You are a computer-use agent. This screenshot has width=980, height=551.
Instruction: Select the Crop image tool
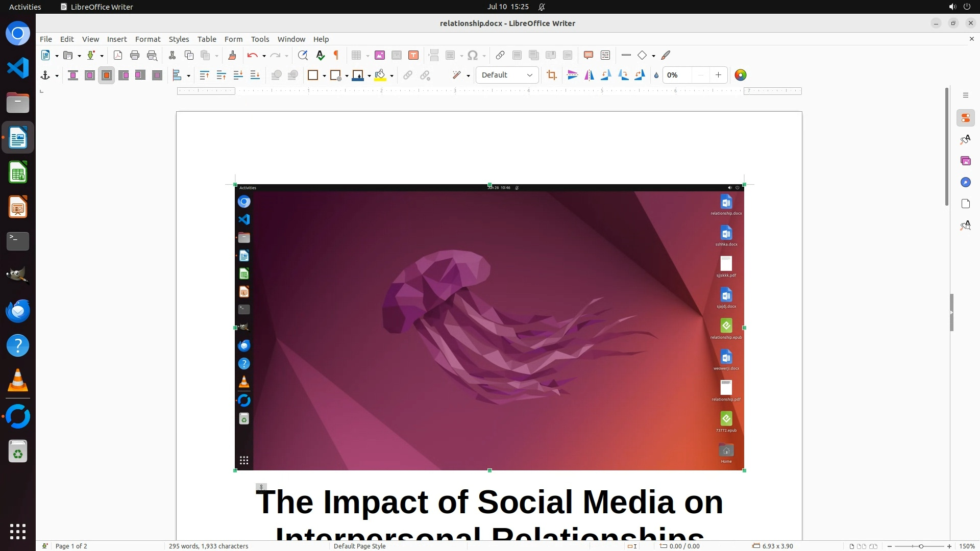pyautogui.click(x=551, y=76)
